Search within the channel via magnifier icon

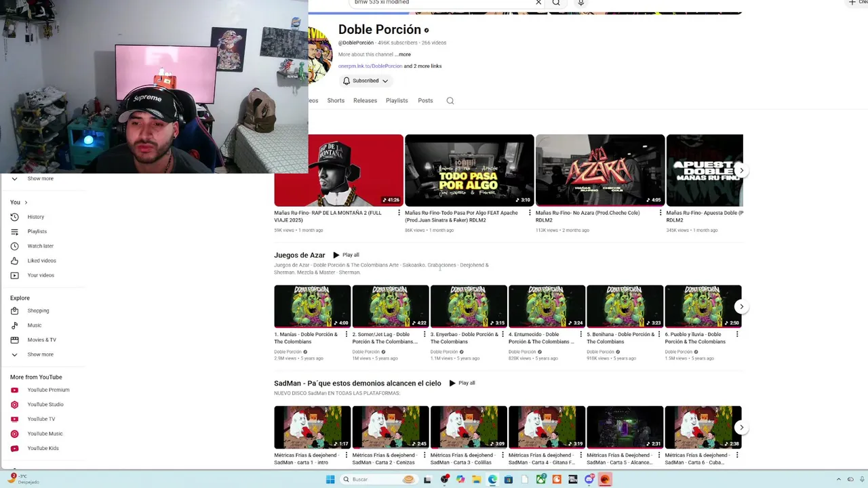(450, 100)
